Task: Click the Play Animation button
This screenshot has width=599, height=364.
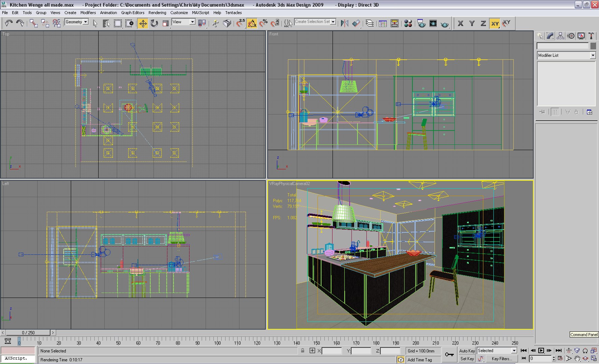Action: 541,351
